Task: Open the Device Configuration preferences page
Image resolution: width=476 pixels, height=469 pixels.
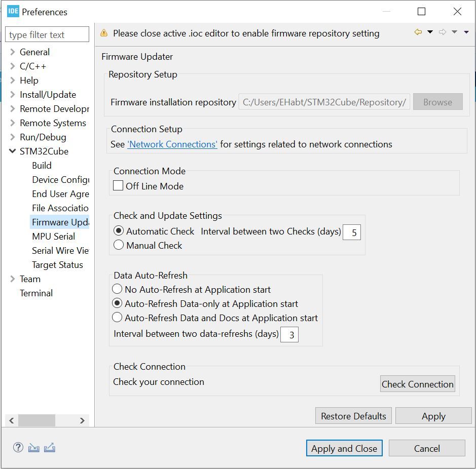Action: point(61,180)
